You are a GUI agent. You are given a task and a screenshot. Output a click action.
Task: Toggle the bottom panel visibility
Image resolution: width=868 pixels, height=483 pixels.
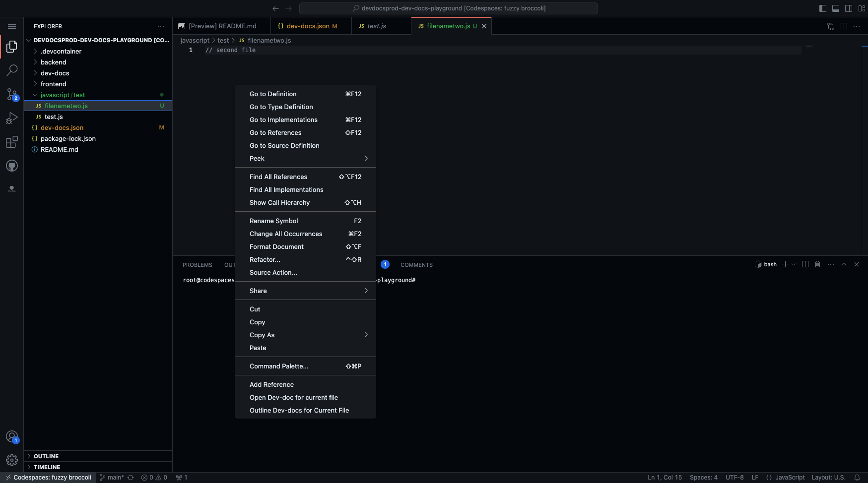[x=836, y=8]
